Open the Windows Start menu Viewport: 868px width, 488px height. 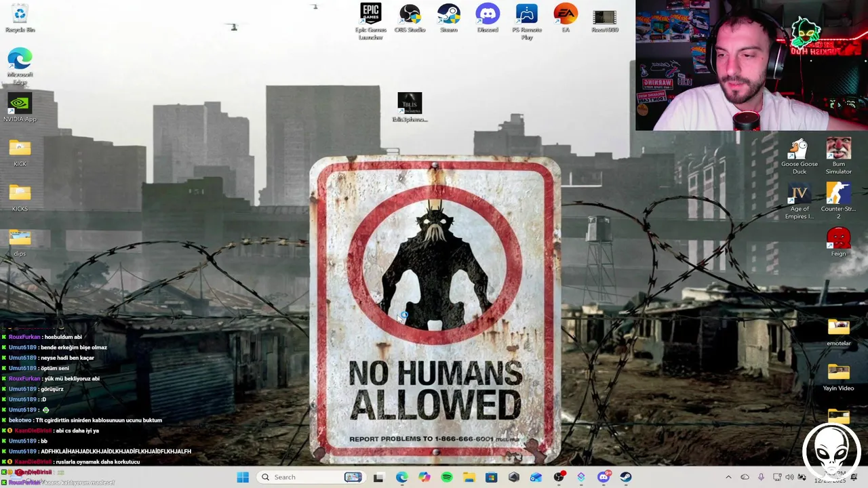[x=243, y=477]
